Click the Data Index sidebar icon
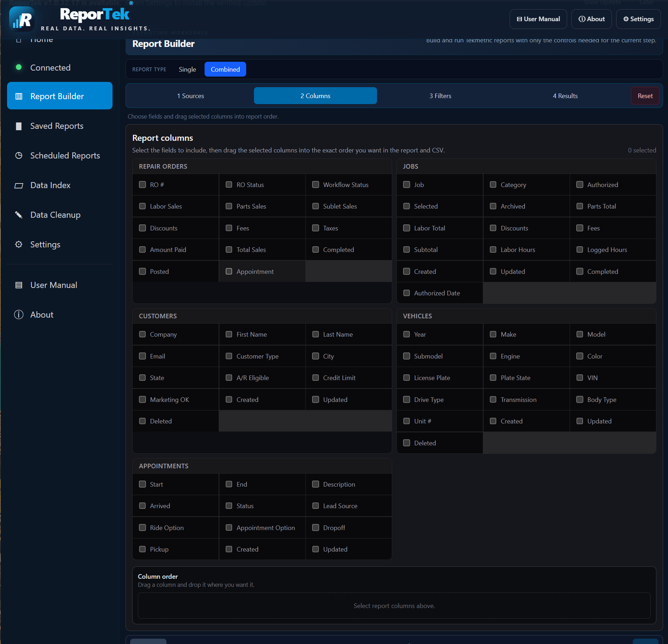668x644 pixels. coord(19,185)
